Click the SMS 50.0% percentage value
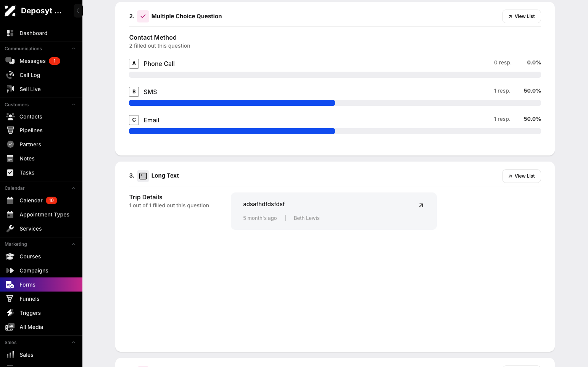Image resolution: width=588 pixels, height=367 pixels. point(532,91)
